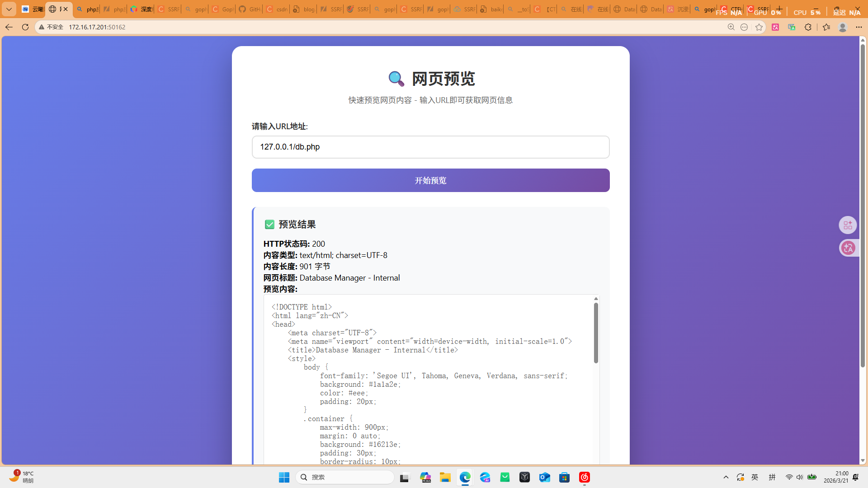Viewport: 868px width, 488px height.
Task: Click the 不安全 site security label
Action: pyautogui.click(x=51, y=27)
